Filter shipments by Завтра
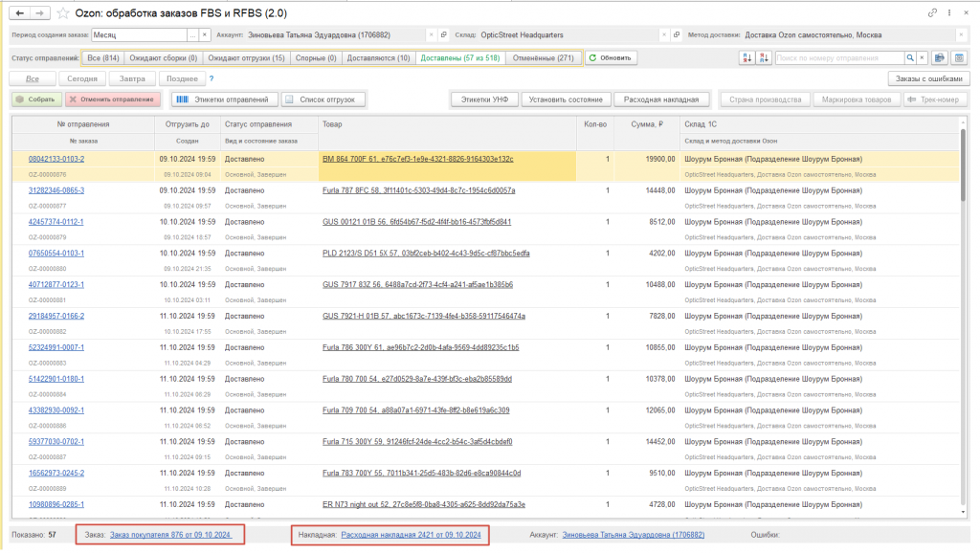Screen dimensions: 980x553 [x=132, y=78]
